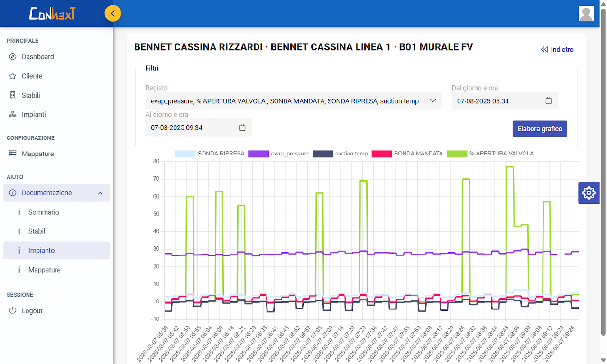This screenshot has width=607, height=364.
Task: Click the Logout power icon
Action: [13, 311]
